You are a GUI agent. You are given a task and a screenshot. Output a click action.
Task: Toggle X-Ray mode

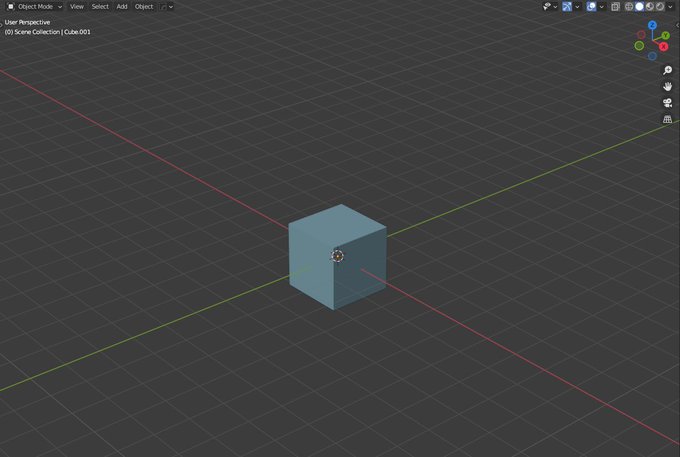(x=615, y=7)
